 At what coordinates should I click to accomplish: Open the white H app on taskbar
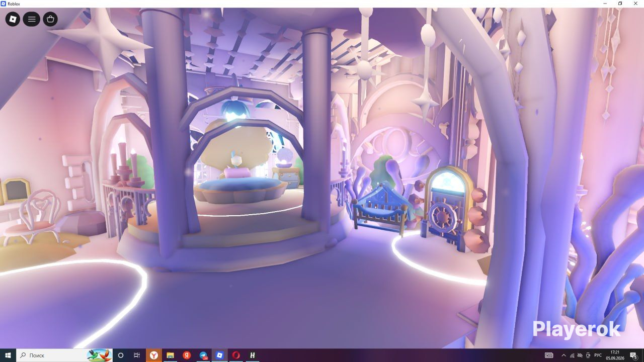point(253,355)
